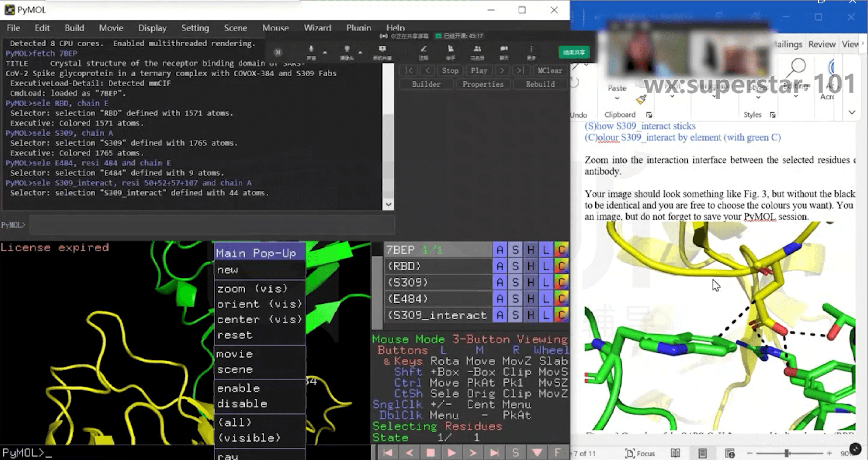Click the enable option in Main Pop-Up
The width and height of the screenshot is (868, 460).
click(x=238, y=388)
